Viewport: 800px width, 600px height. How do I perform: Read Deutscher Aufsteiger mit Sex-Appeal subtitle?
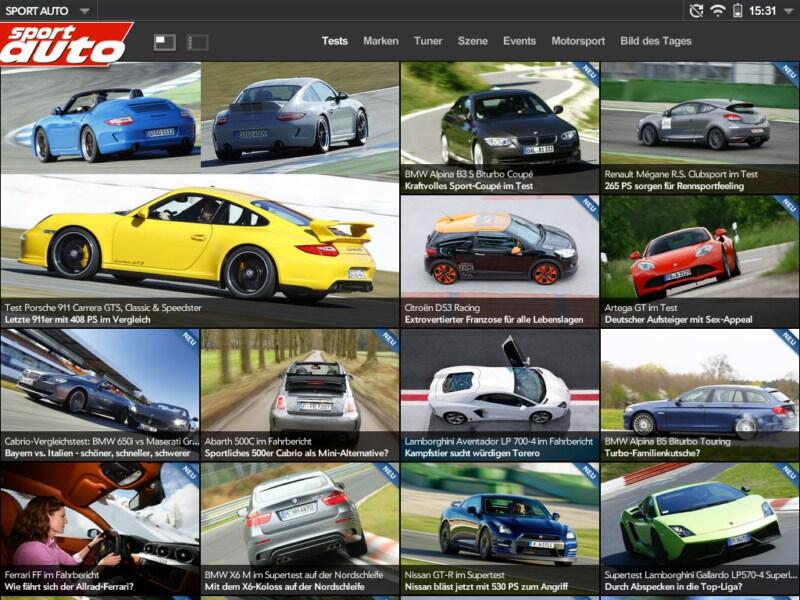679,320
